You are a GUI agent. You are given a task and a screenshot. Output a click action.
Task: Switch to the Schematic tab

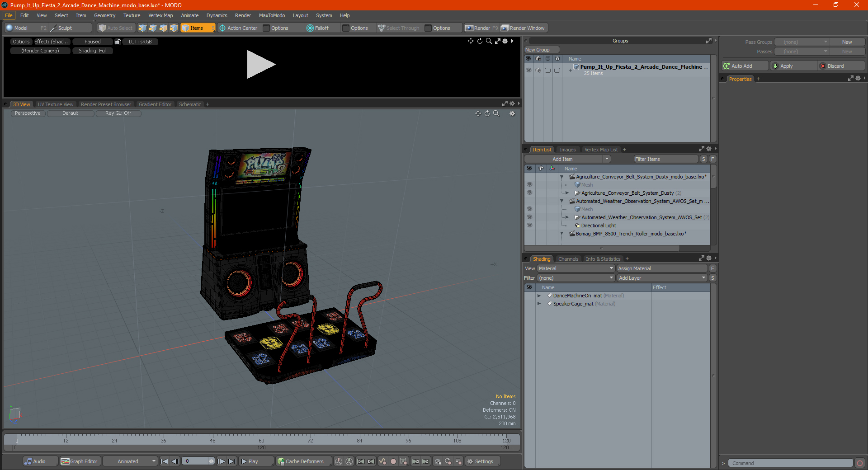pos(190,104)
